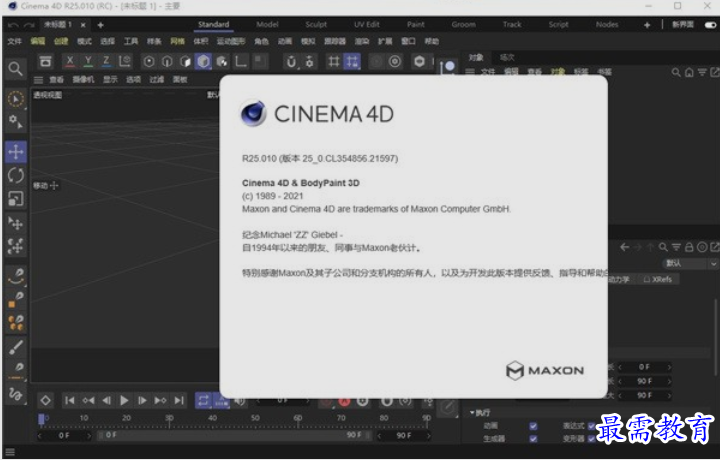
Task: Step to the previous frame
Action: (x=106, y=400)
